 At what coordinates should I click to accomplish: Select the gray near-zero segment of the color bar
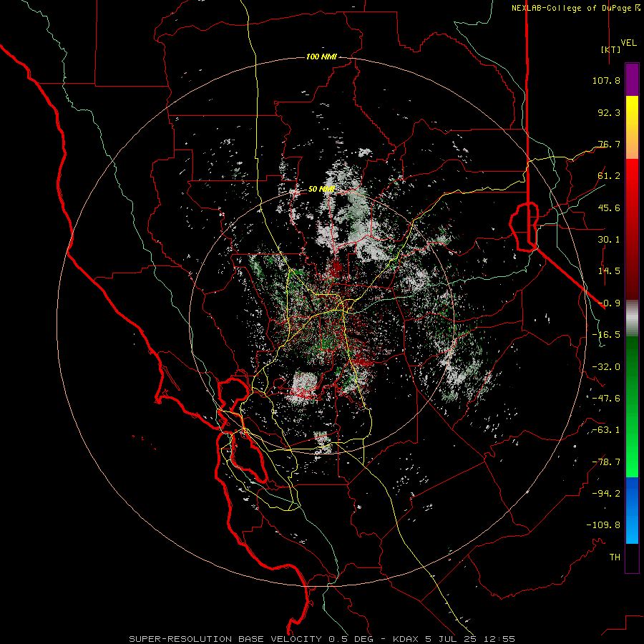click(x=632, y=318)
